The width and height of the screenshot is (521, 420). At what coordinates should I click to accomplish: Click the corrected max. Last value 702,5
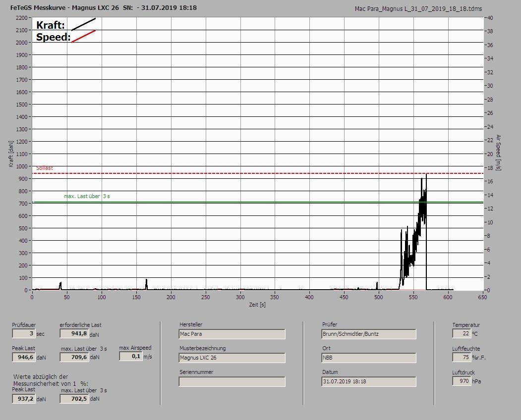[x=74, y=398]
